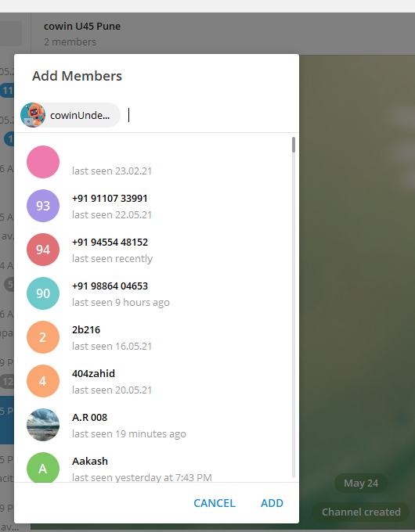Select the pink avatar contact with no name
Image resolution: width=415 pixels, height=532 pixels.
click(157, 162)
